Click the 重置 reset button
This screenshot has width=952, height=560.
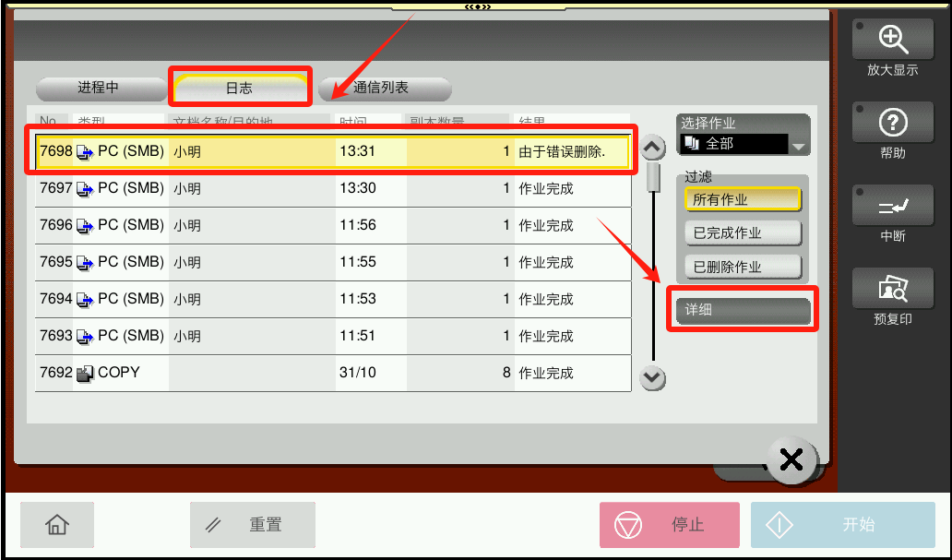click(253, 525)
